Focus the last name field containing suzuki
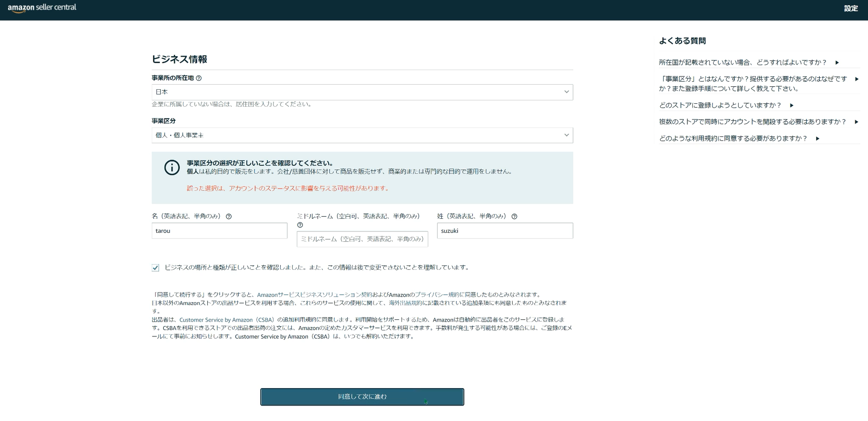The height and width of the screenshot is (421, 868). click(505, 231)
